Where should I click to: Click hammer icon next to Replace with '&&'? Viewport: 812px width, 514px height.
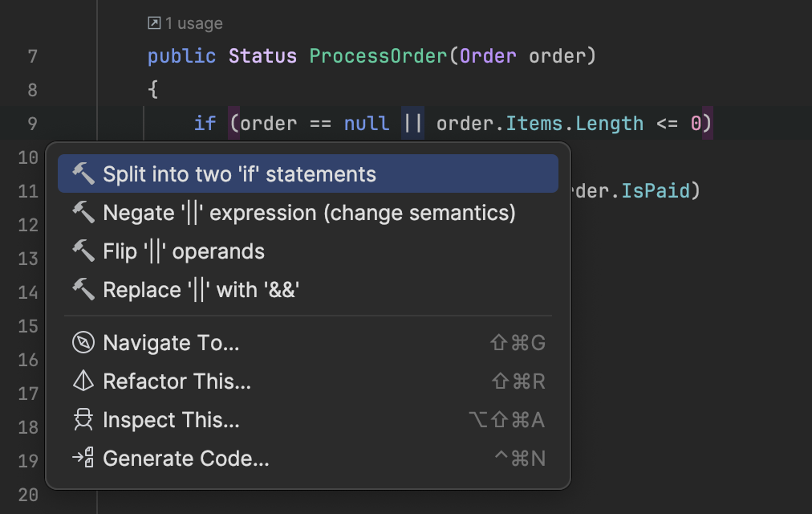coord(83,289)
